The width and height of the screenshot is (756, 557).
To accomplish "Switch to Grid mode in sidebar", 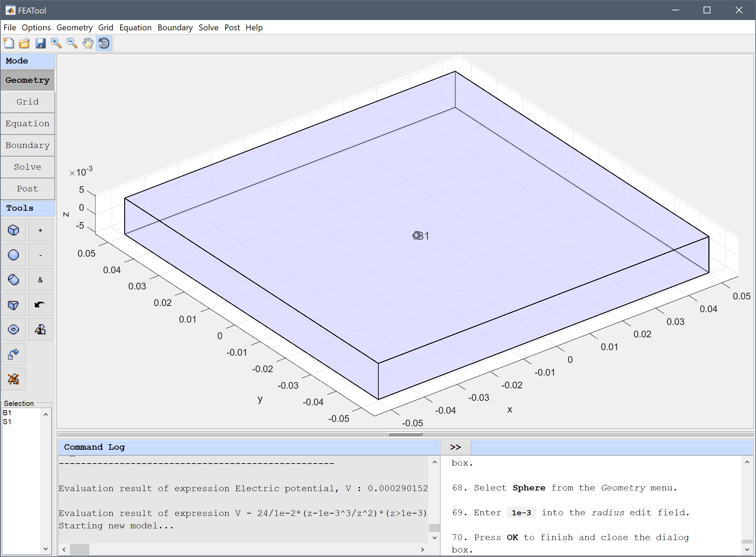I will (x=28, y=102).
